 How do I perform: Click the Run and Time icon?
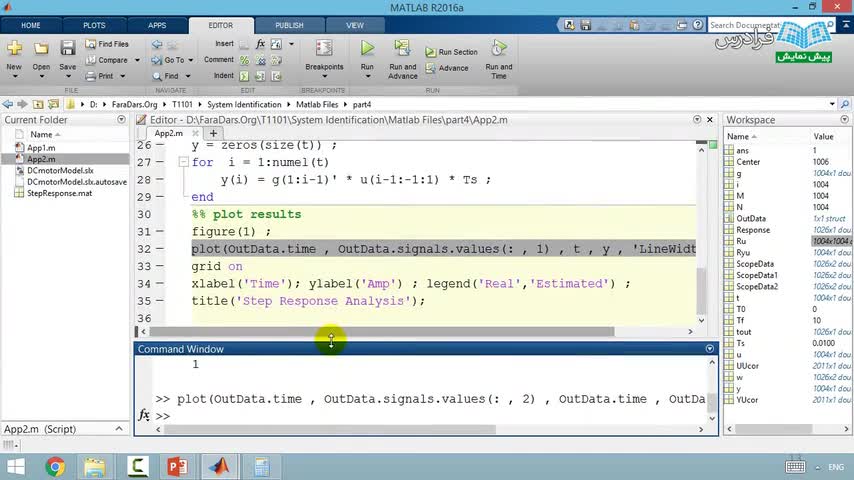click(498, 48)
